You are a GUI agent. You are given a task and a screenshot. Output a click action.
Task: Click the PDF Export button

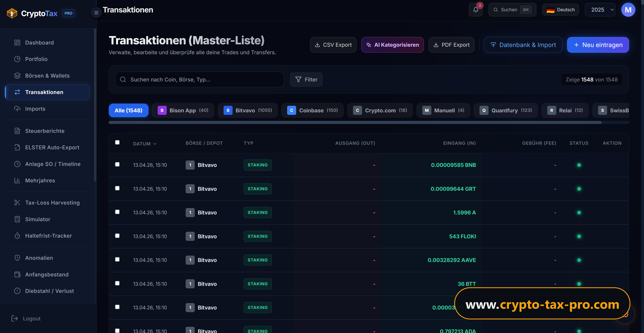click(x=451, y=45)
